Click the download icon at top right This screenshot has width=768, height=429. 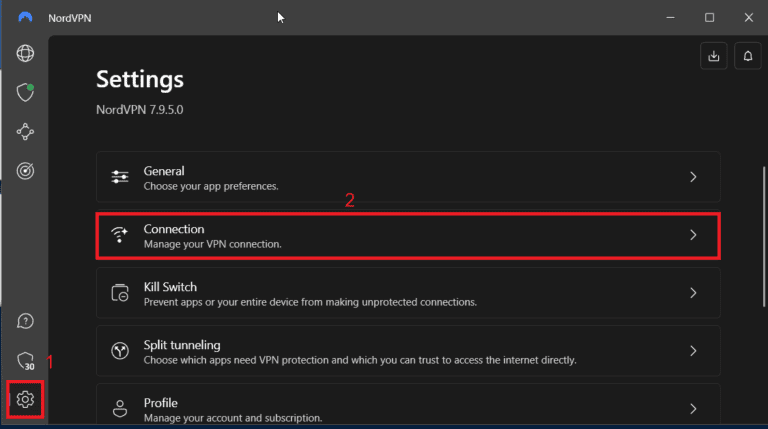coord(713,57)
